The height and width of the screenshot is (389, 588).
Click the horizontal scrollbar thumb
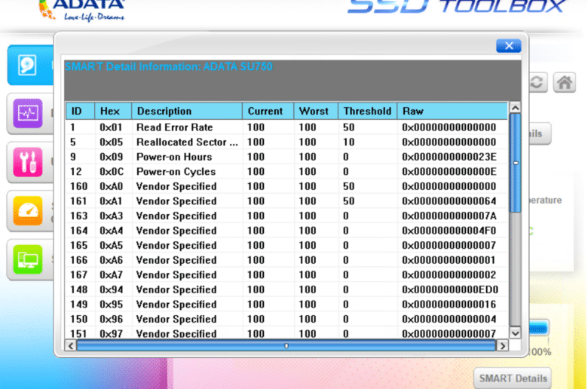[x=286, y=345]
